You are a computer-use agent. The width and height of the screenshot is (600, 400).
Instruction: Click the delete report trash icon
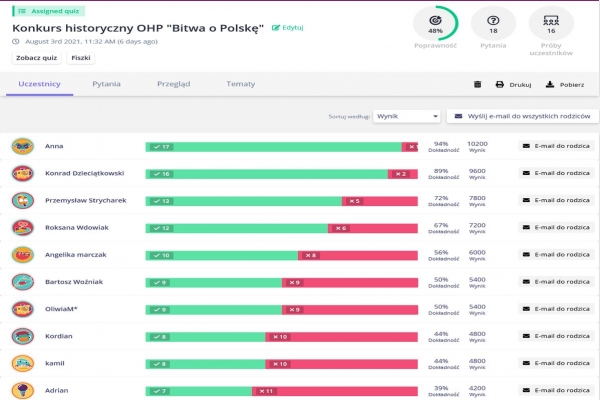pos(476,85)
